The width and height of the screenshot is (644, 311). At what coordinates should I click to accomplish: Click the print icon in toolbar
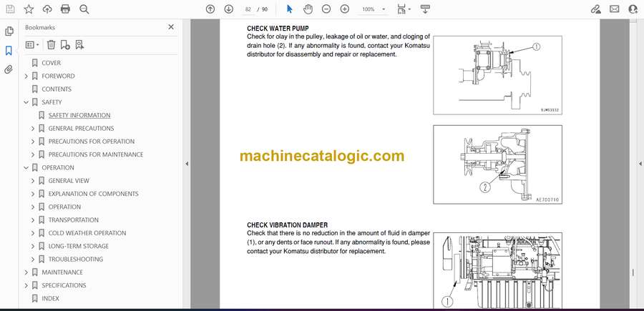coord(66,9)
